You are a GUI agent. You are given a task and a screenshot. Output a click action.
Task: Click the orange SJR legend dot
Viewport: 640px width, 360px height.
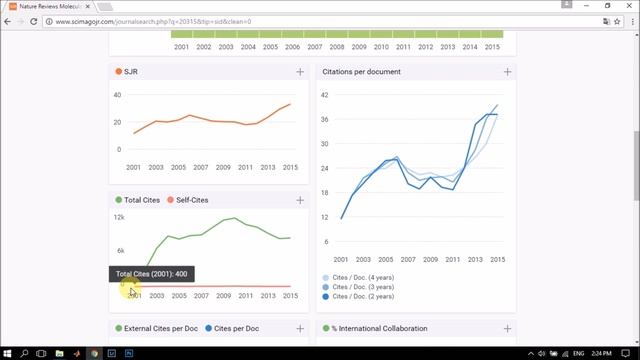coord(118,71)
